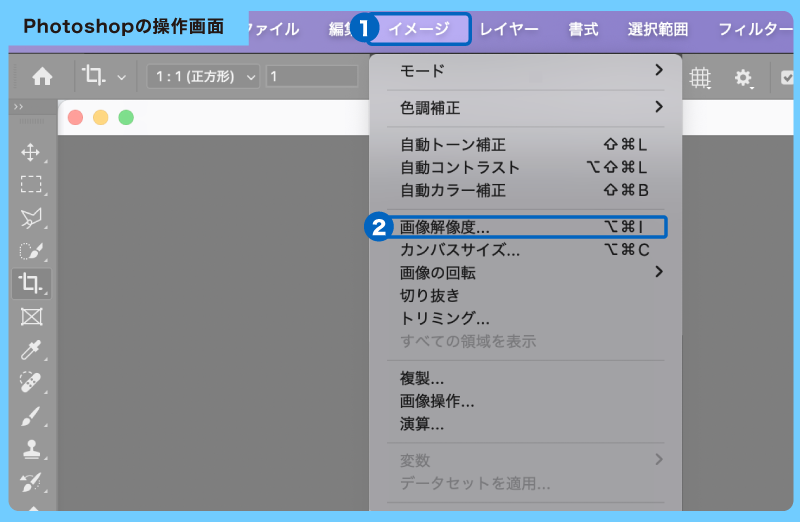Open the 1:1 (正方形) aspect ratio dropdown

click(203, 77)
